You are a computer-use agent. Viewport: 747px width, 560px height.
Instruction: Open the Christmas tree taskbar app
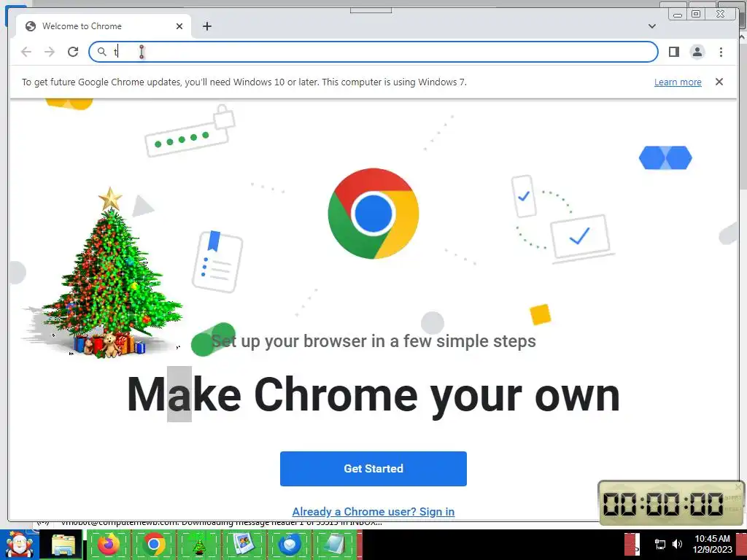(x=198, y=545)
